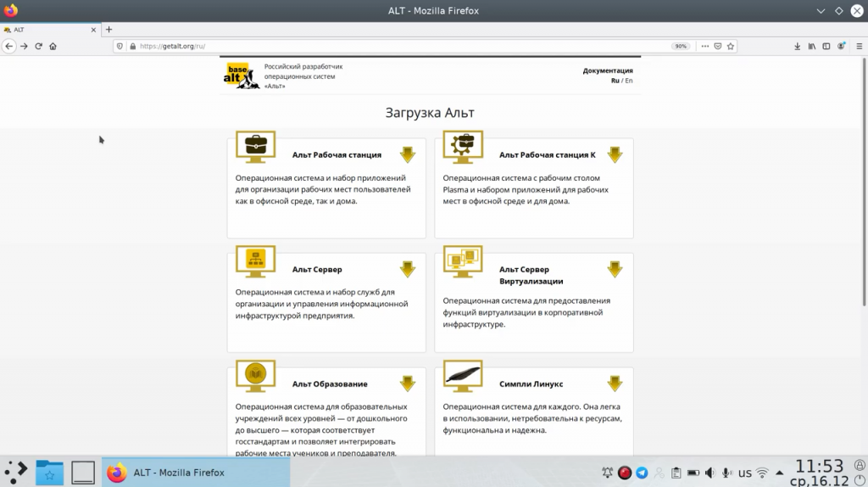Viewport: 868px width, 487px height.
Task: Click the base alt logo
Action: coord(242,76)
